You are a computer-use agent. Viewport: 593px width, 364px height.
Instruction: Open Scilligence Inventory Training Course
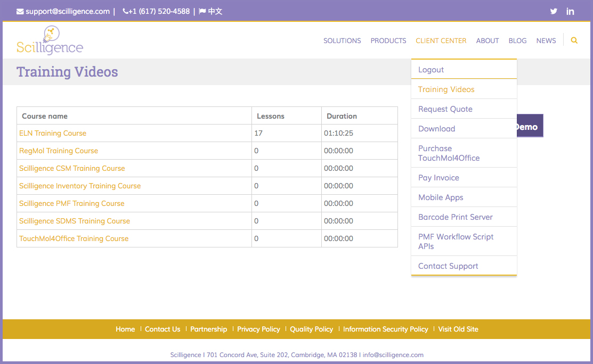[x=80, y=186]
